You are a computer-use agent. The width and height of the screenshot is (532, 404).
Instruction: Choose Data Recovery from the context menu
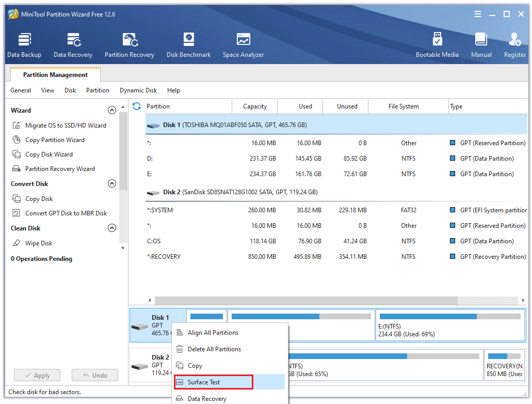[229, 398]
